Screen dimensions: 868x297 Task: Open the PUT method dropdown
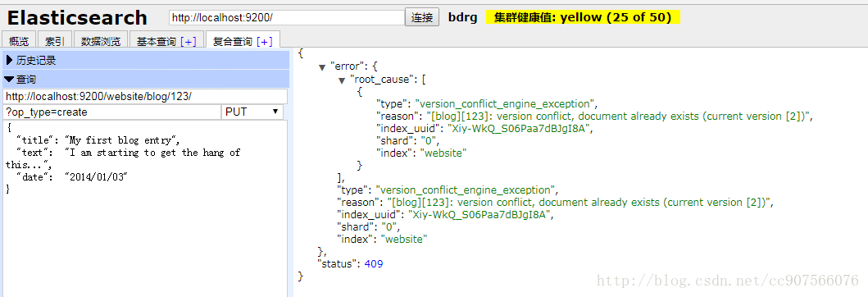click(252, 112)
